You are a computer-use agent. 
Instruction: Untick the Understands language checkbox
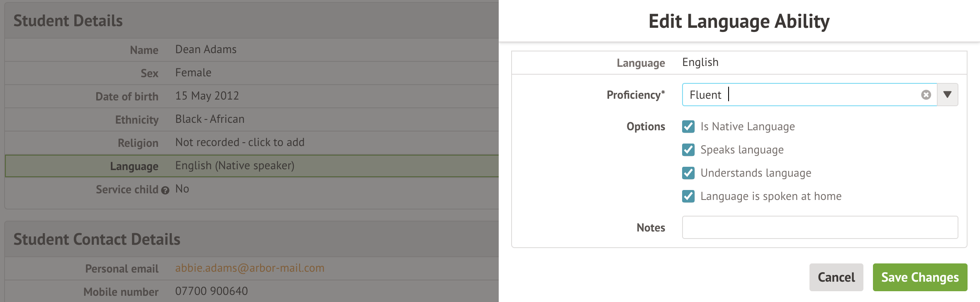click(x=688, y=173)
